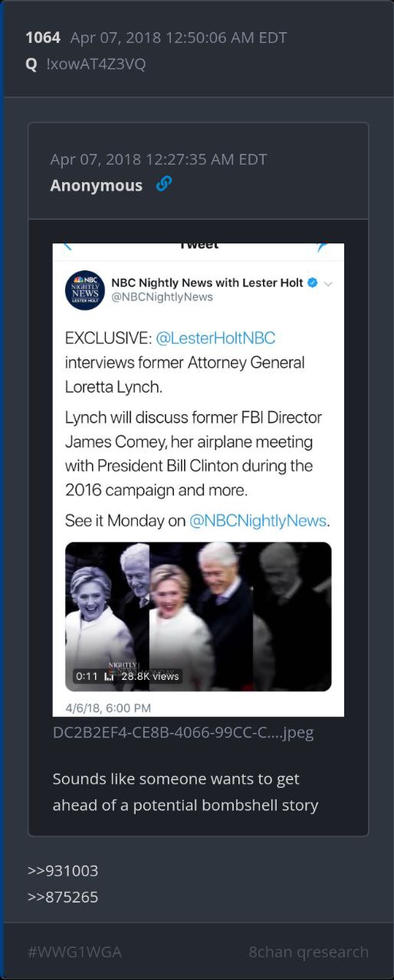394x980 pixels.
Task: Play the Clinton video thumbnail
Action: [199, 616]
